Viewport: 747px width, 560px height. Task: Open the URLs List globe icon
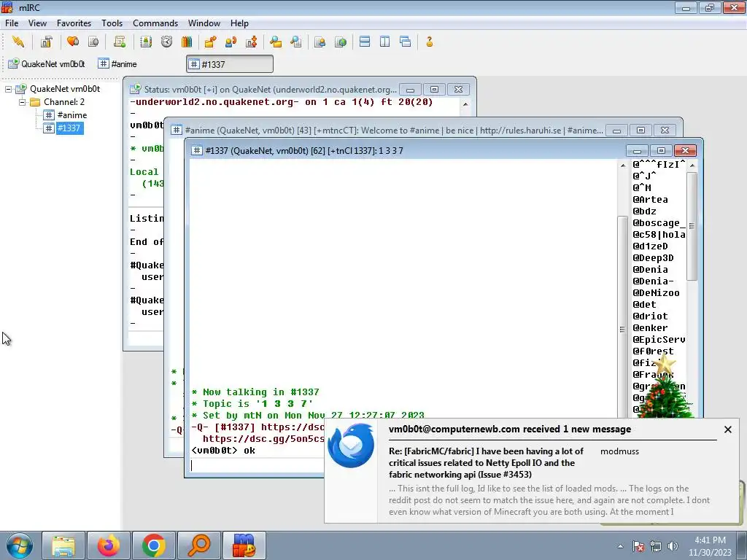tap(341, 42)
